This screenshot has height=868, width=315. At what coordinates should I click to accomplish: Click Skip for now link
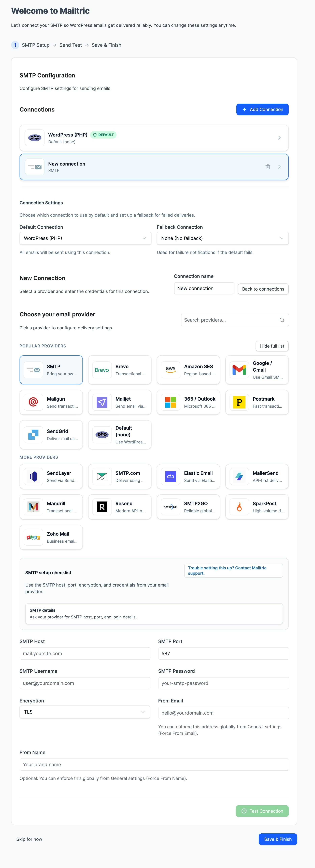point(29,839)
